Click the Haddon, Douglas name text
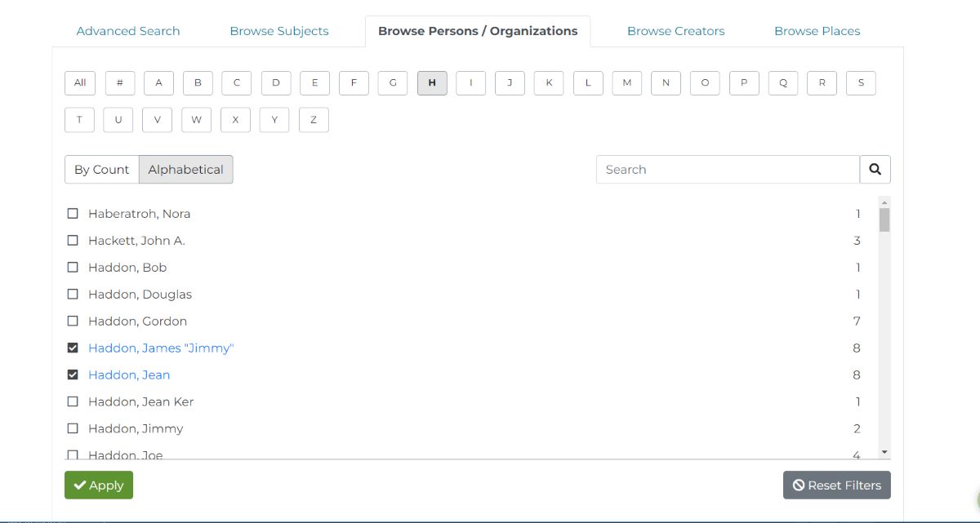The image size is (980, 523). tap(140, 295)
